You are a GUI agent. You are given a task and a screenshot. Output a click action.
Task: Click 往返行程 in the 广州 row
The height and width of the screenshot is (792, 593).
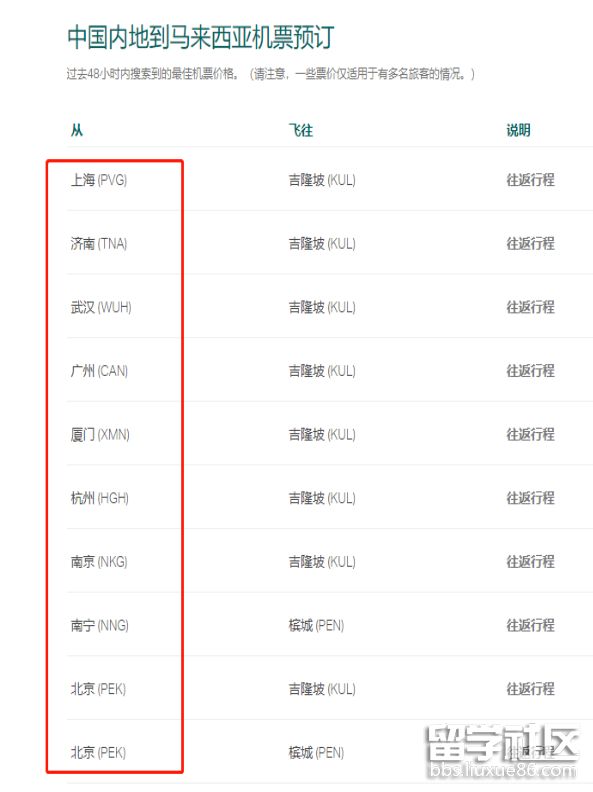click(530, 371)
